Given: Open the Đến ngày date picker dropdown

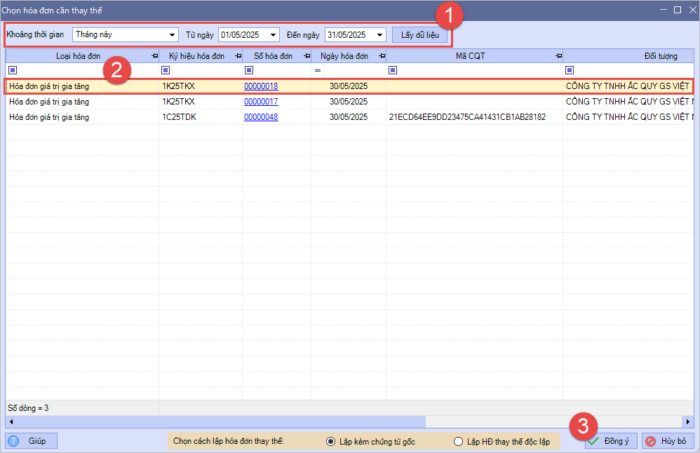Looking at the screenshot, I should 379,34.
